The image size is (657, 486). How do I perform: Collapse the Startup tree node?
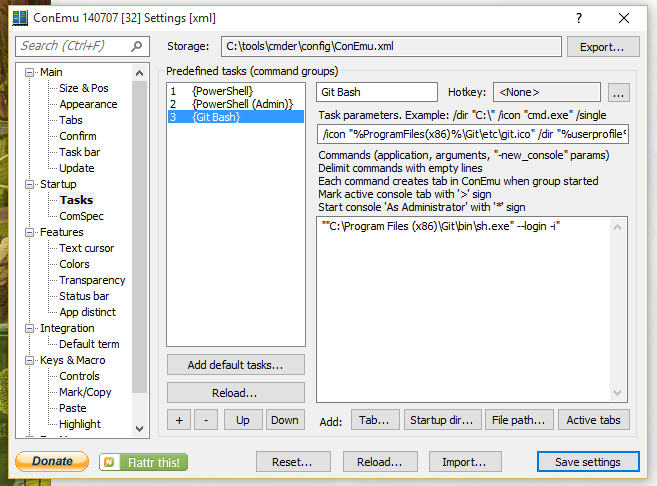pyautogui.click(x=29, y=184)
